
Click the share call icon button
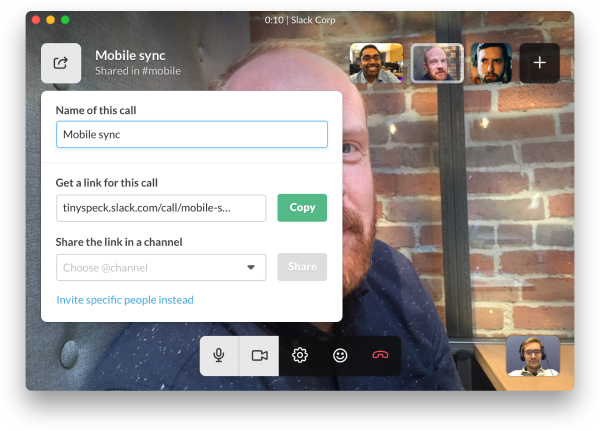point(61,63)
